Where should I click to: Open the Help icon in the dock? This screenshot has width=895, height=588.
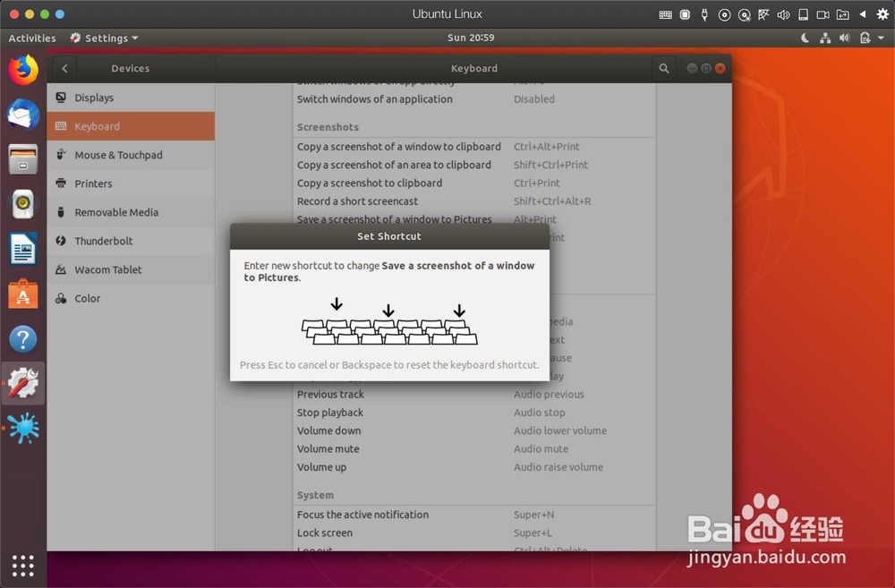pos(23,339)
